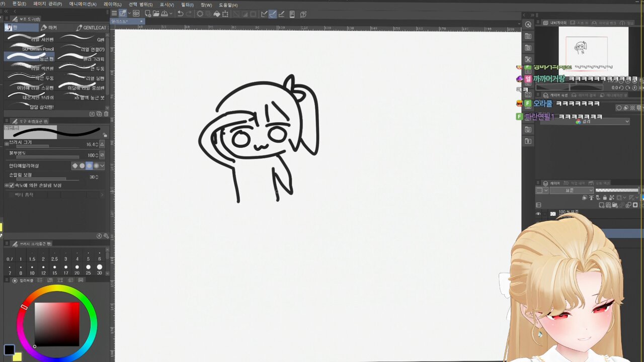Duplicate sub tool with the copy icon

(99, 114)
